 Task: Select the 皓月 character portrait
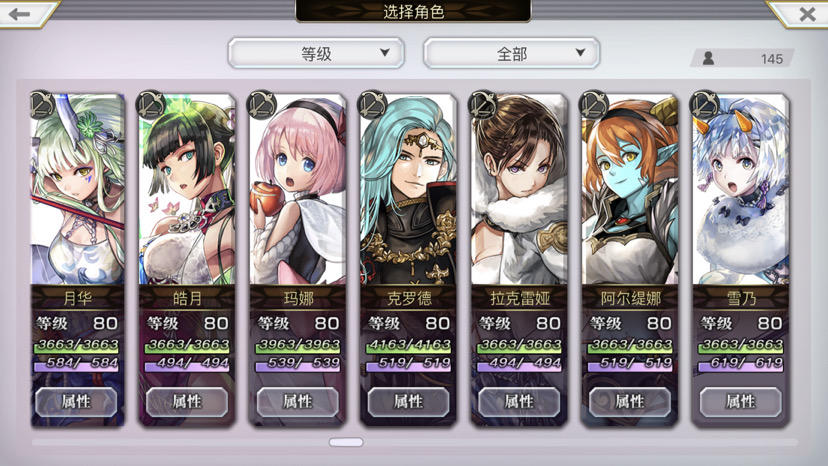[187, 190]
